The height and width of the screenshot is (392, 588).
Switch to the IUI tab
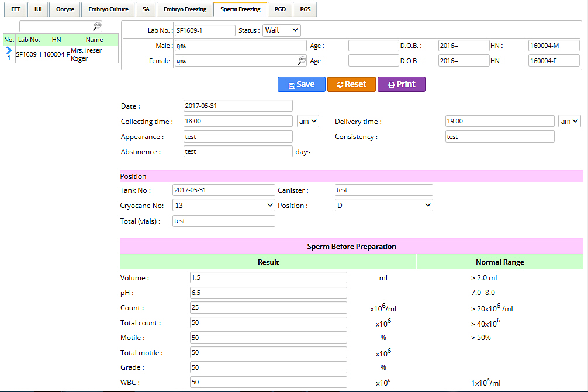coord(38,9)
